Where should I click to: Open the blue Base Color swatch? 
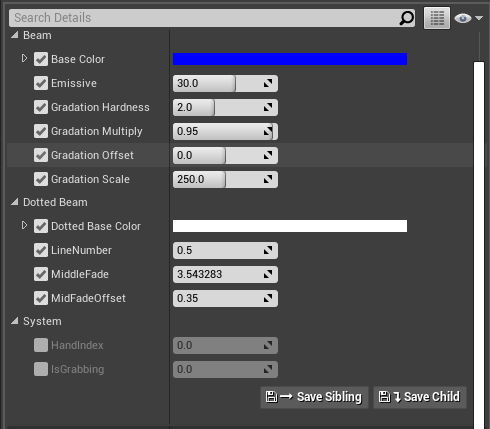290,59
